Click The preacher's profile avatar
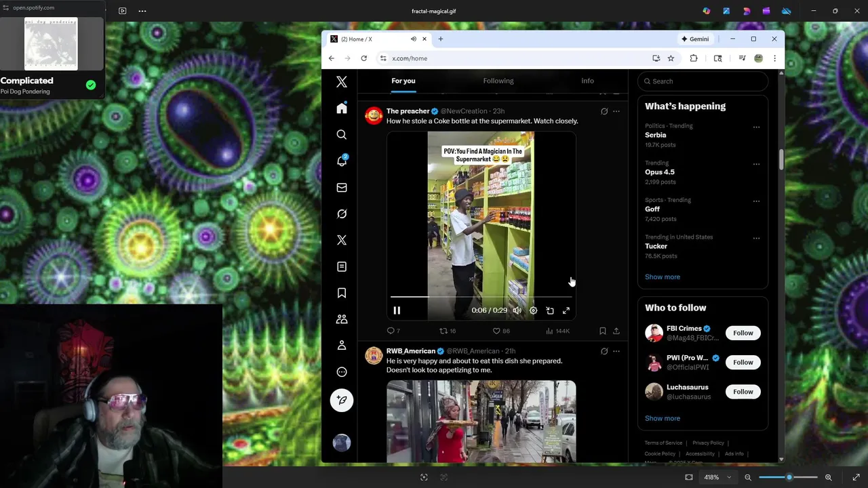The width and height of the screenshot is (868, 488). [374, 115]
